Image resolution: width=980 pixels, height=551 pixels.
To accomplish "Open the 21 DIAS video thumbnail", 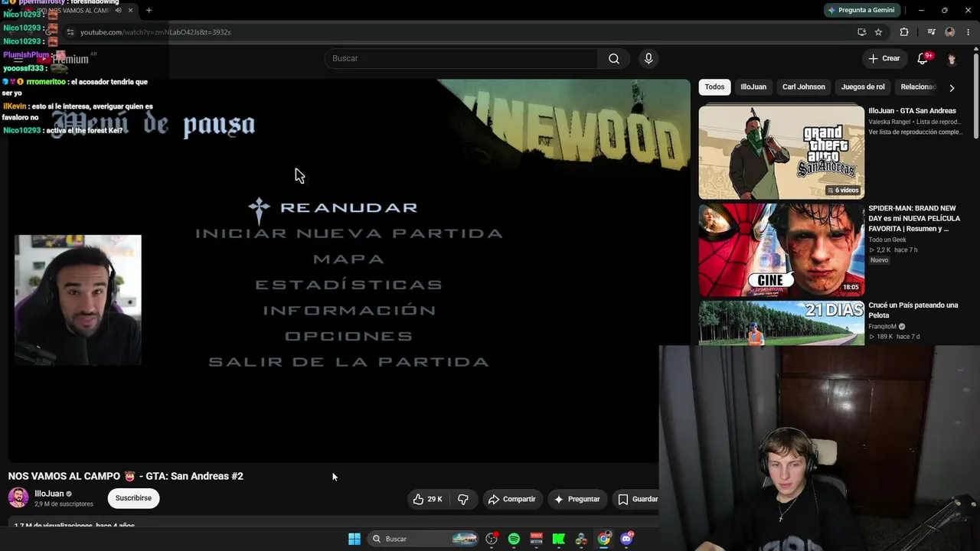I will coord(781,322).
